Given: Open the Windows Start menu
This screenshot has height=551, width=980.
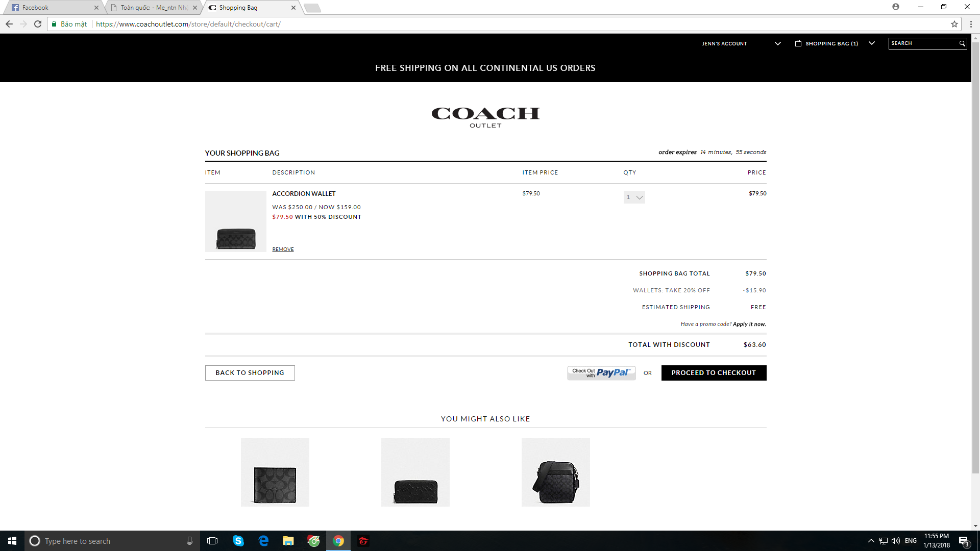Looking at the screenshot, I should pyautogui.click(x=12, y=541).
